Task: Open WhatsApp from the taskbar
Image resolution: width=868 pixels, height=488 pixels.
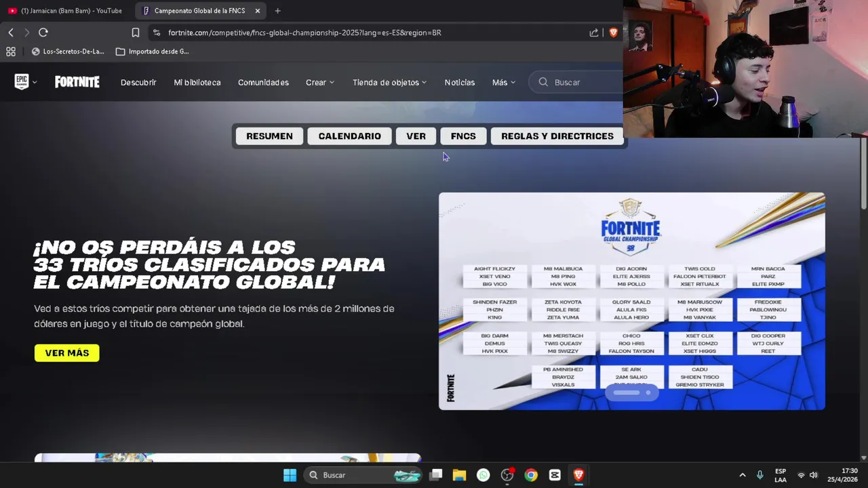Action: click(x=483, y=475)
